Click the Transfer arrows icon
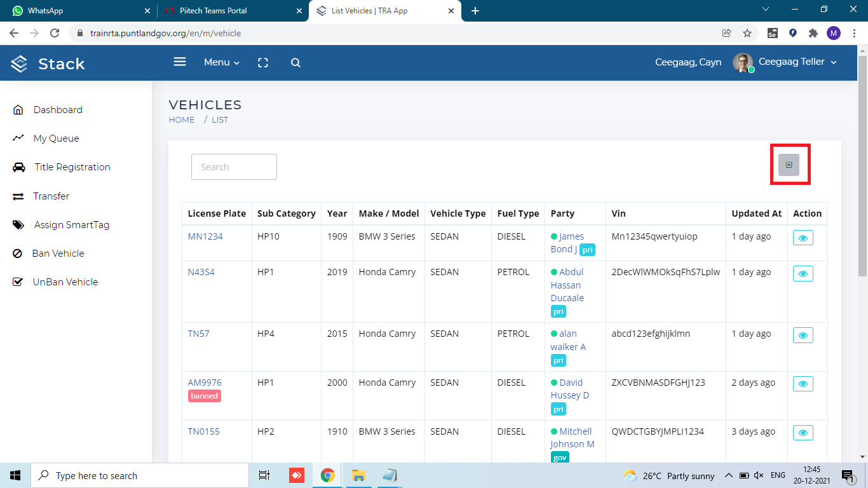 point(18,196)
